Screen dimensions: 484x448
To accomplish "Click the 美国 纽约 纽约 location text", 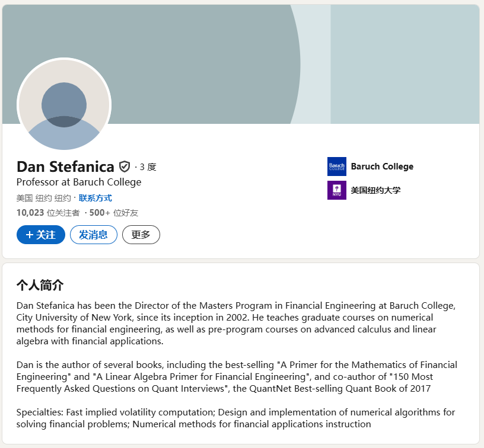I will tap(43, 198).
